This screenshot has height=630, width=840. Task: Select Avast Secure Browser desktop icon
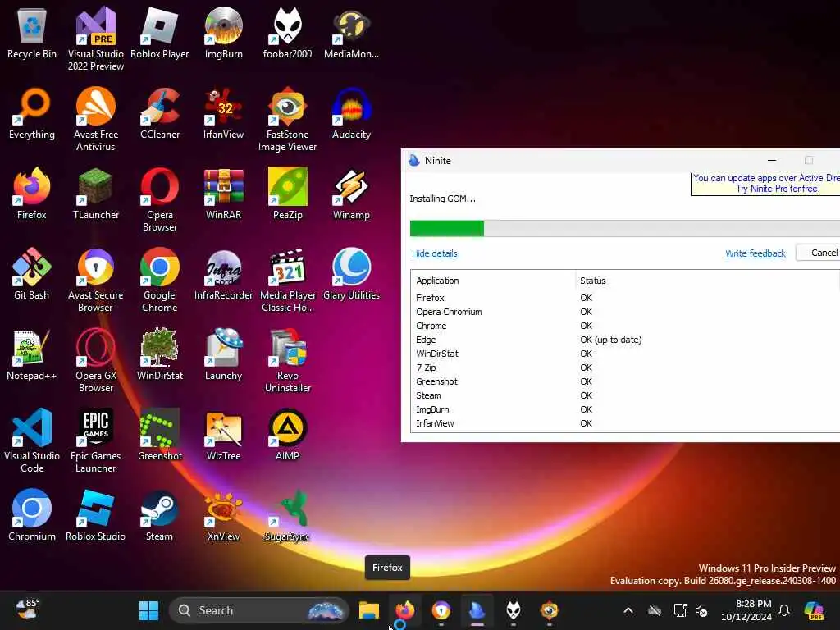pyautogui.click(x=95, y=280)
